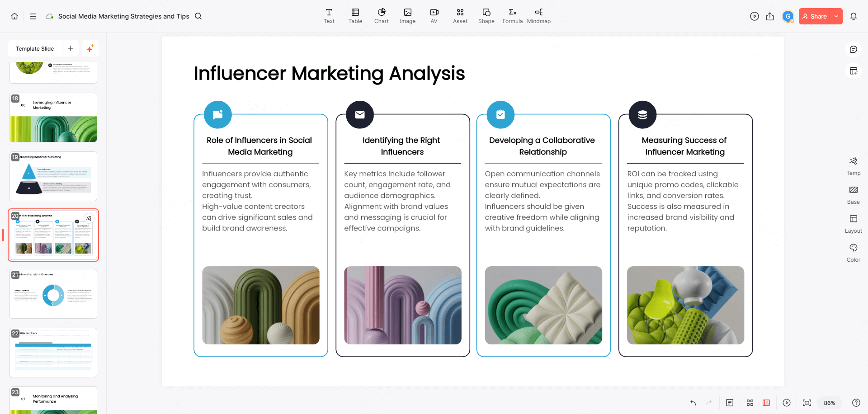Viewport: 868px width, 414px height.
Task: Toggle the slide panel view button
Action: click(766, 403)
